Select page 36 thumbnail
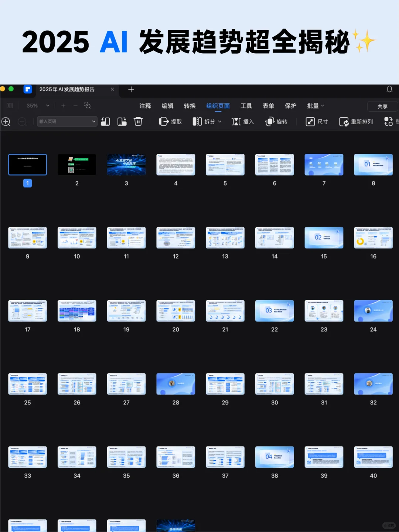This screenshot has width=399, height=532. coord(176,457)
